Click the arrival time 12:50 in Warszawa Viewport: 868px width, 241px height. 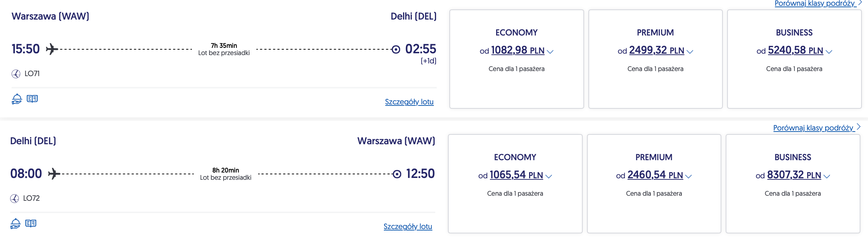pyautogui.click(x=420, y=174)
